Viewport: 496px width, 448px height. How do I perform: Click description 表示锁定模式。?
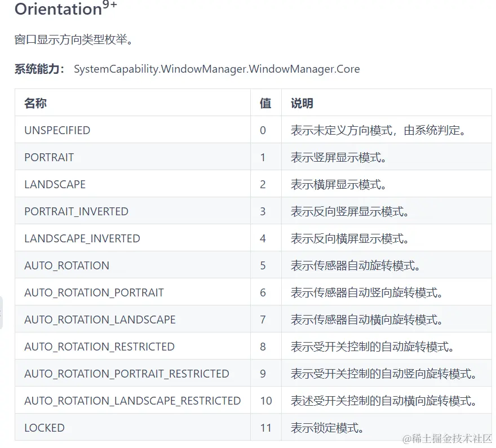(327, 428)
